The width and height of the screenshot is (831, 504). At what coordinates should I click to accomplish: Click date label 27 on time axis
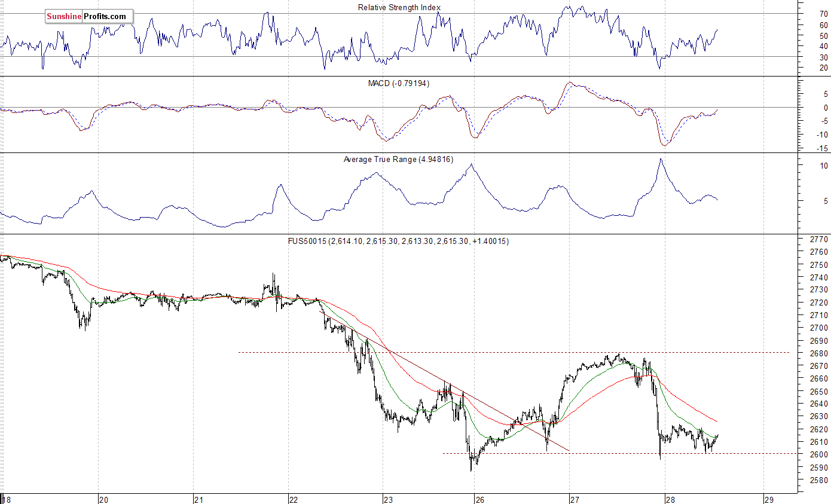575,499
